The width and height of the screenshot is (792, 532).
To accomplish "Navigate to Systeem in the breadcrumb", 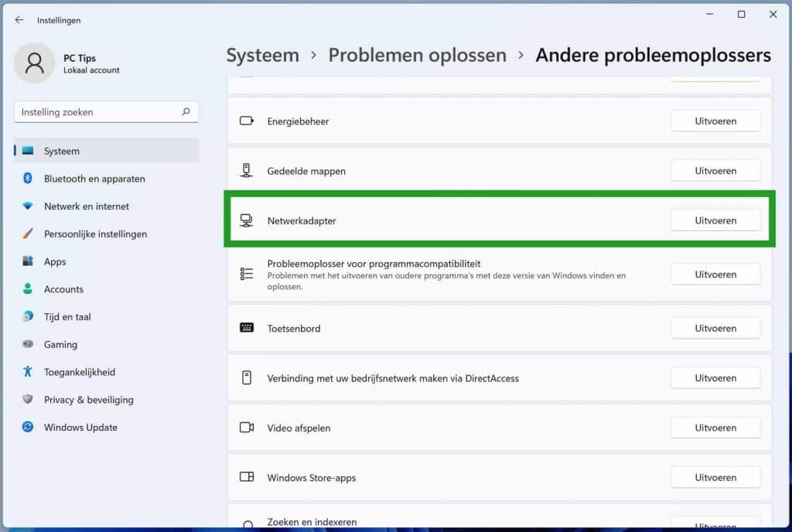I will 263,55.
